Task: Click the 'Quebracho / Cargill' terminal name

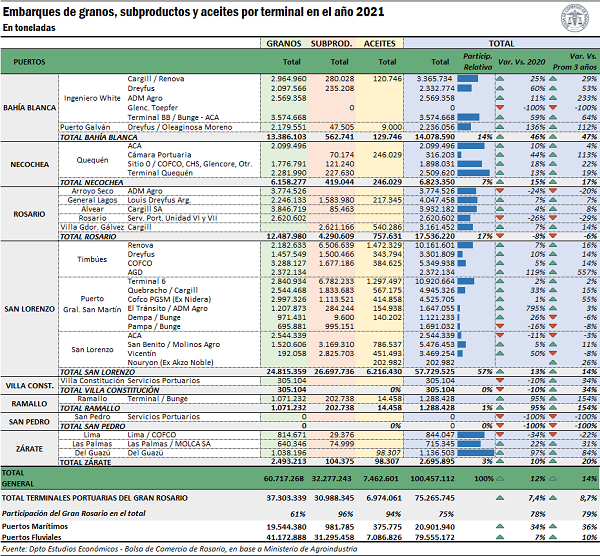Action: point(163,290)
